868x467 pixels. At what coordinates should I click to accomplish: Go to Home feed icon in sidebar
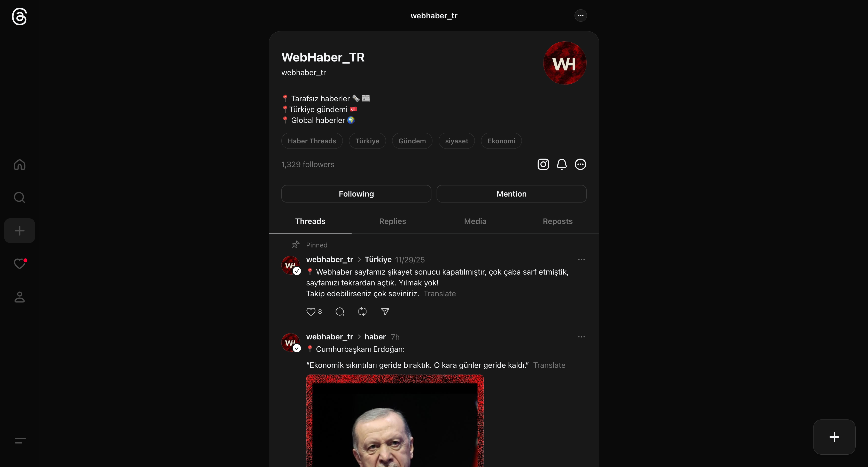[20, 165]
